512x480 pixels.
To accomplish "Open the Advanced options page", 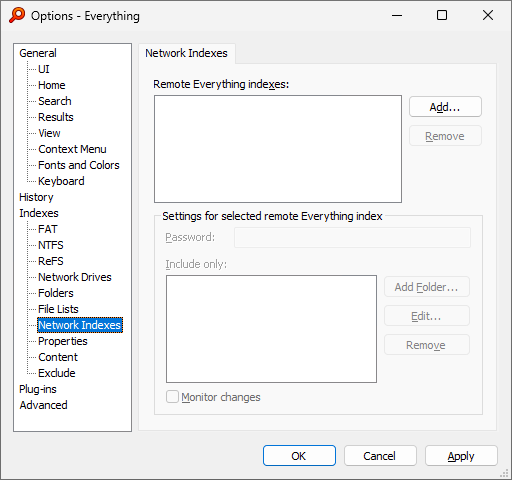I will point(43,405).
